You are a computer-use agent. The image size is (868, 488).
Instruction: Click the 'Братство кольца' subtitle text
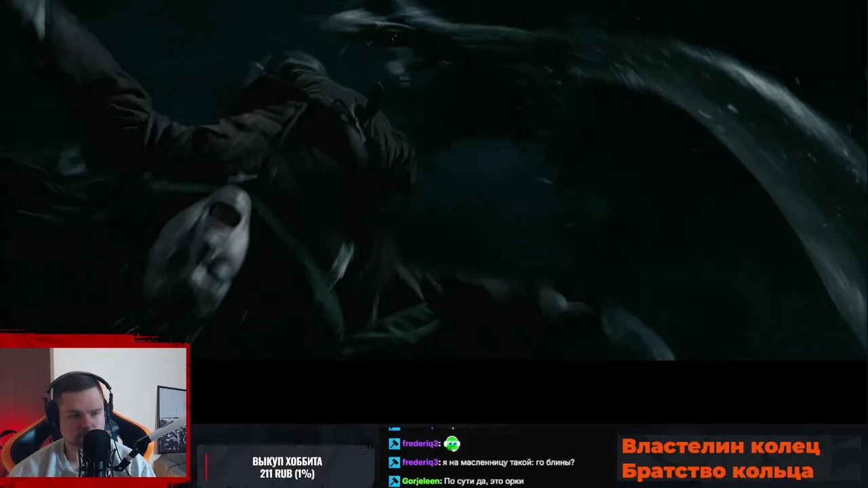coord(717,471)
